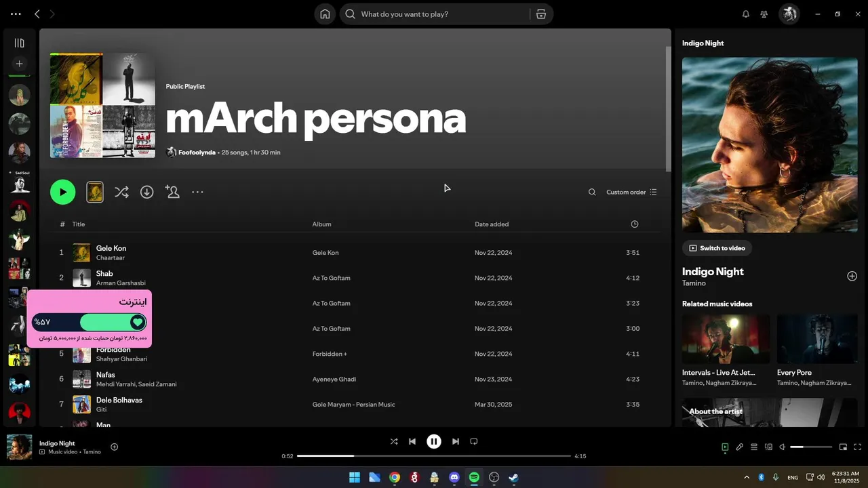Screen dimensions: 868x488
Task: Select the song Gele Kon
Action: 111,248
